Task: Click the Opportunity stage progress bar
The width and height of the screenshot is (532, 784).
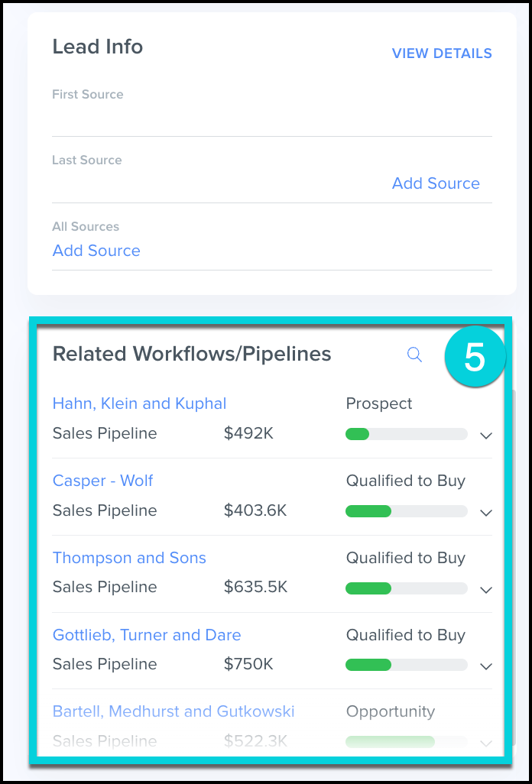Action: pos(406,741)
